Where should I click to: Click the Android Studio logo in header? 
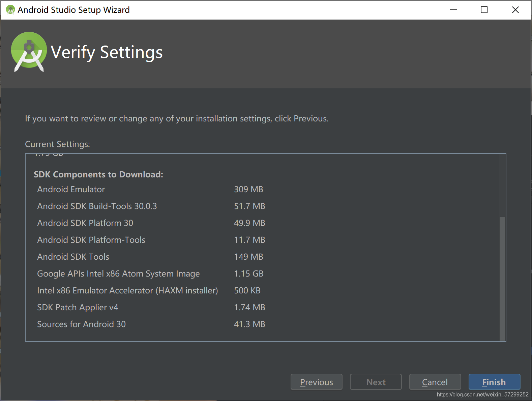pos(29,52)
